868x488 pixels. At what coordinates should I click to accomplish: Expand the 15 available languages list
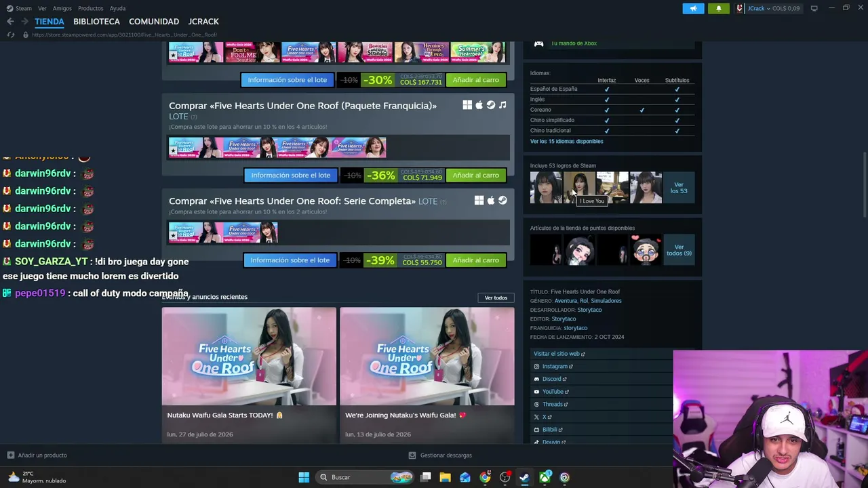(566, 141)
